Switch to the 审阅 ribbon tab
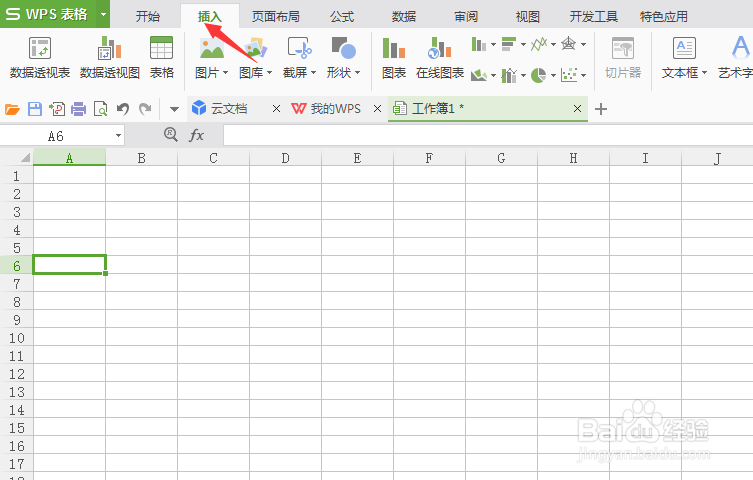The width and height of the screenshot is (753, 480). (466, 17)
